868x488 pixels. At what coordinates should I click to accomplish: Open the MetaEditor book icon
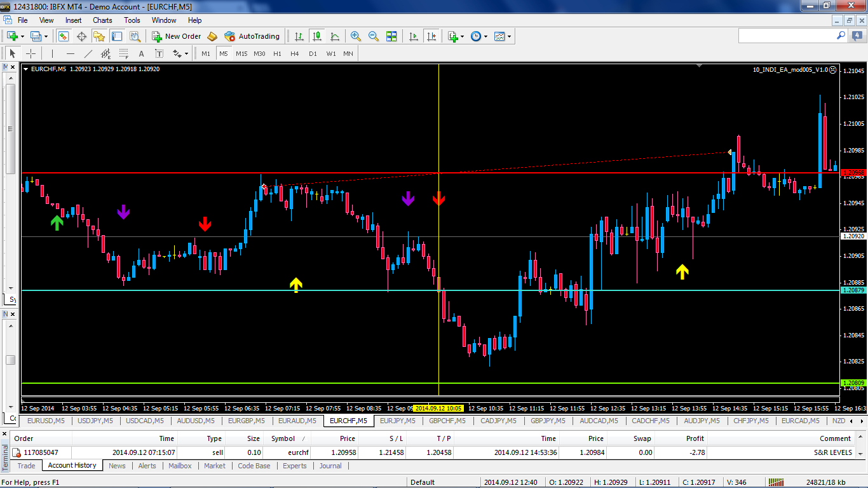(x=212, y=36)
